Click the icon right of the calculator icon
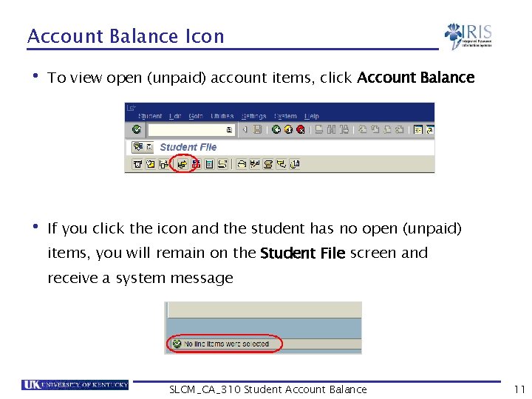Image resolution: width=532 pixels, height=399 pixels. coord(222,164)
